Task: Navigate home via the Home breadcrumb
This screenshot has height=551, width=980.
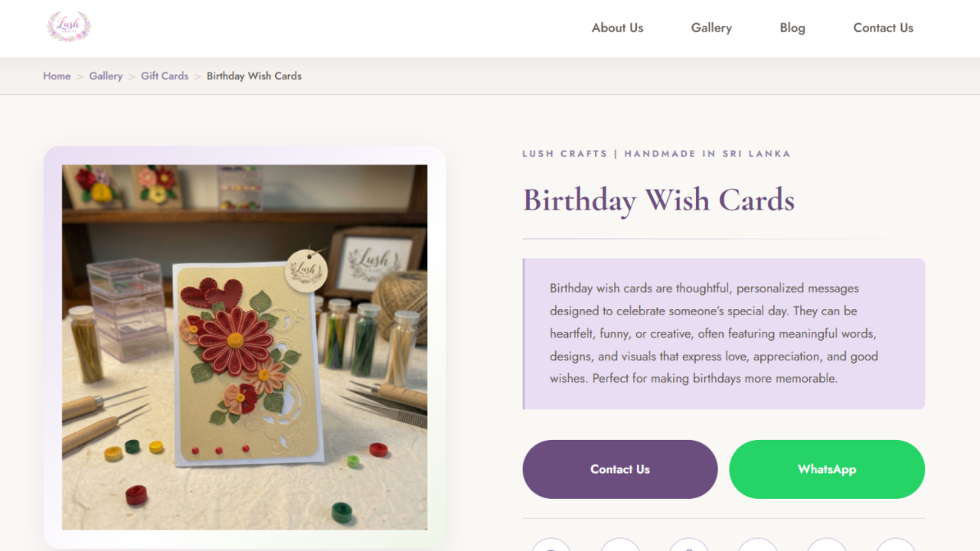Action: [57, 76]
